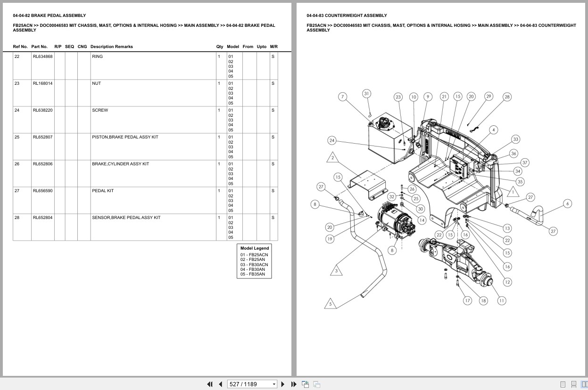Click the 04-04-83 COUNTERWEIGHT ASSEMBLY heading

point(347,16)
